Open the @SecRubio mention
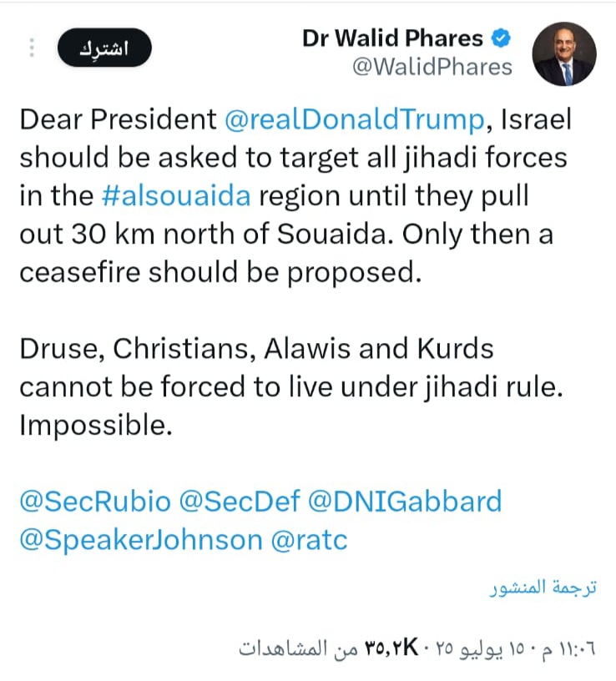The height and width of the screenshot is (681, 616). [95, 502]
